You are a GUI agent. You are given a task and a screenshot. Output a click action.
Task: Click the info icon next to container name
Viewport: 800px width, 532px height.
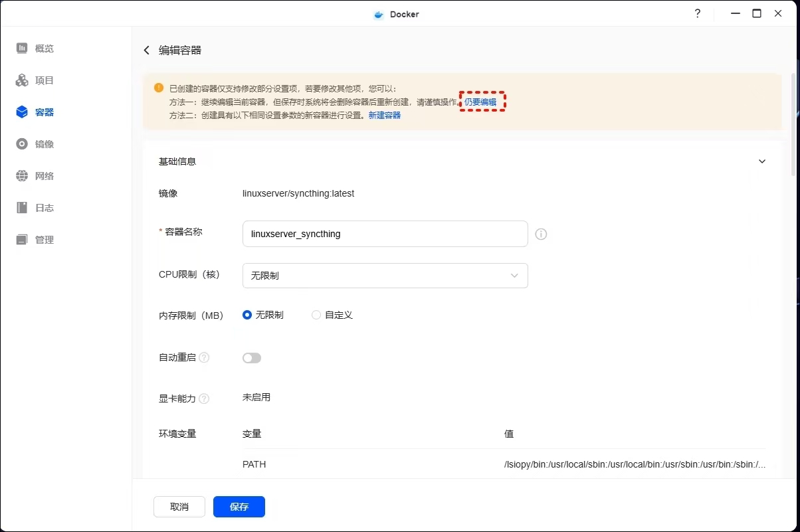pos(541,234)
